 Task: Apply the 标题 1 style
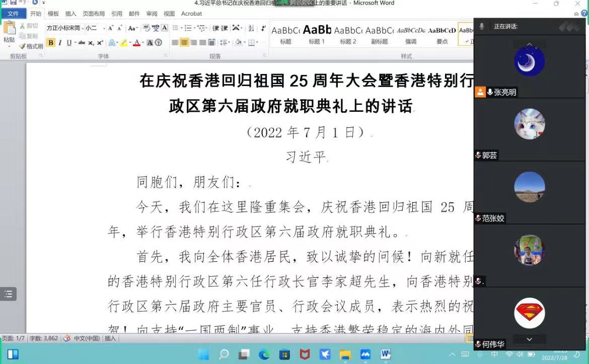[317, 34]
